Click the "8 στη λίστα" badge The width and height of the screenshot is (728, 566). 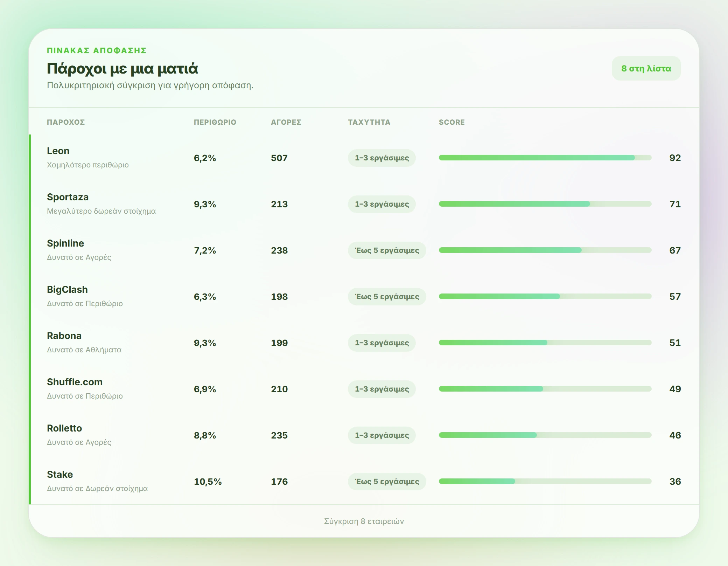646,68
